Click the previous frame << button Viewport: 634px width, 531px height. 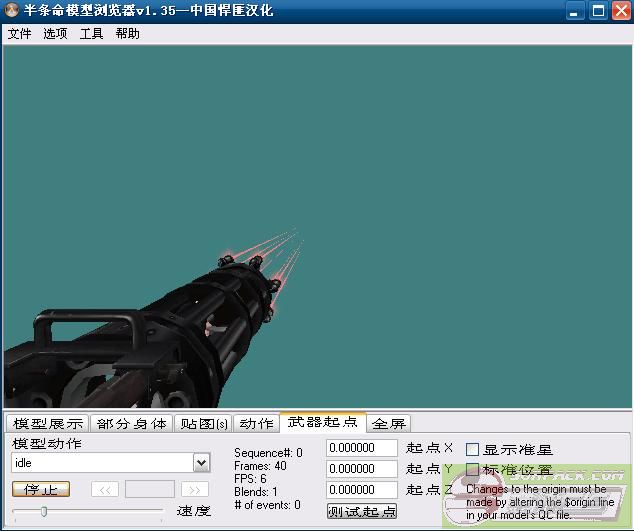click(105, 489)
